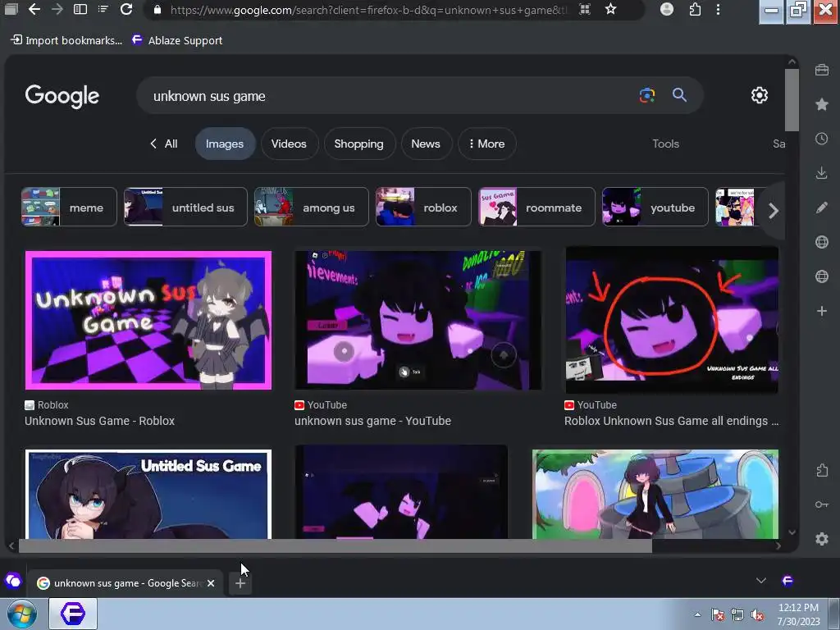This screenshot has height=630, width=840.
Task: Open history clock in right sidebar
Action: [822, 139]
